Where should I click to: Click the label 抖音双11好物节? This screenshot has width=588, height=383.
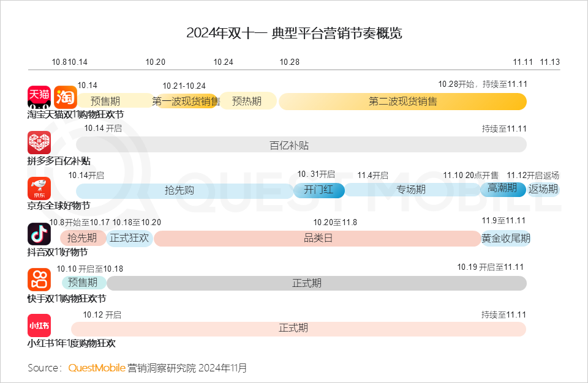click(58, 252)
